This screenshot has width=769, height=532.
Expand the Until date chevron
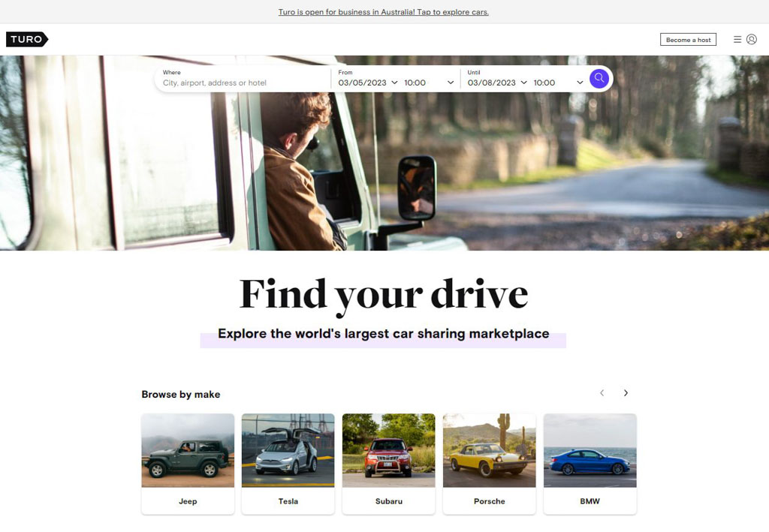[523, 83]
